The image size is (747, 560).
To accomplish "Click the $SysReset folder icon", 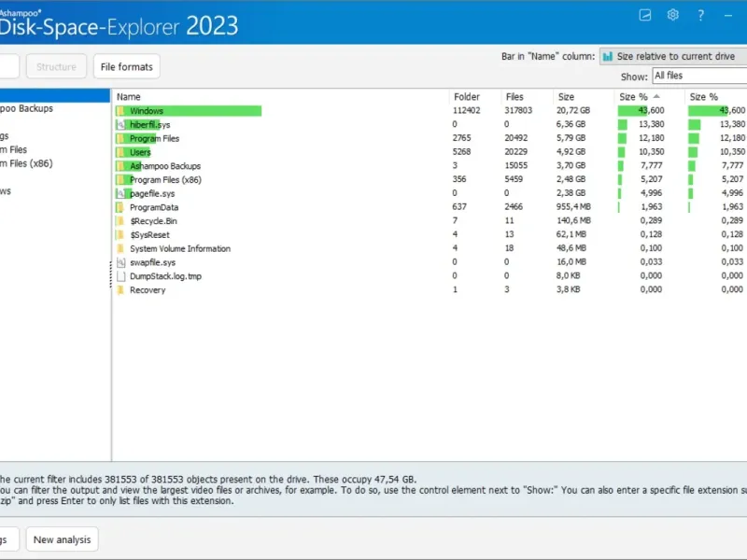I will tap(120, 235).
